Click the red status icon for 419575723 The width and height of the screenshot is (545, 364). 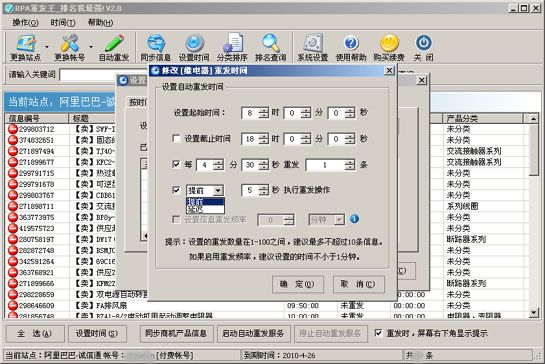coord(13,228)
